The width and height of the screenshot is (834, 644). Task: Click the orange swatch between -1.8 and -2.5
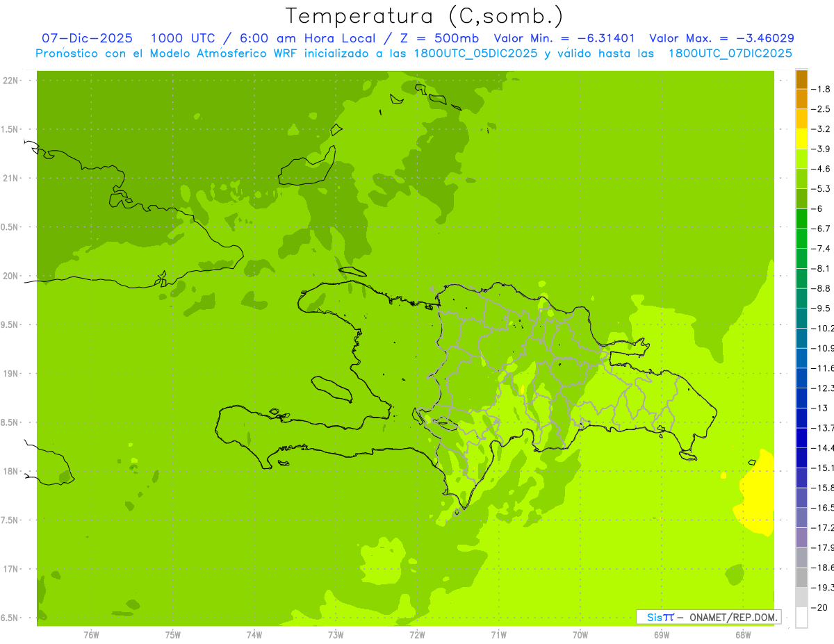pos(801,99)
